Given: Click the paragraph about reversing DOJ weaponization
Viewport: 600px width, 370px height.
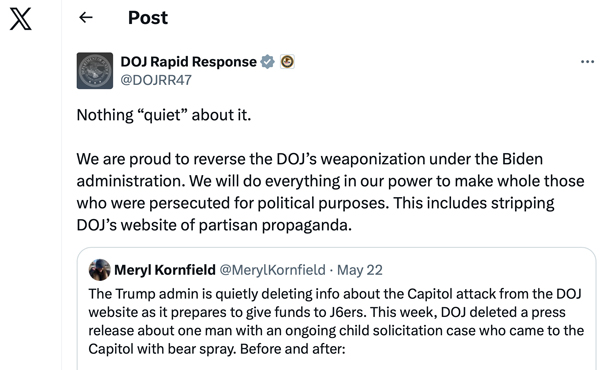Looking at the screenshot, I should (x=331, y=192).
